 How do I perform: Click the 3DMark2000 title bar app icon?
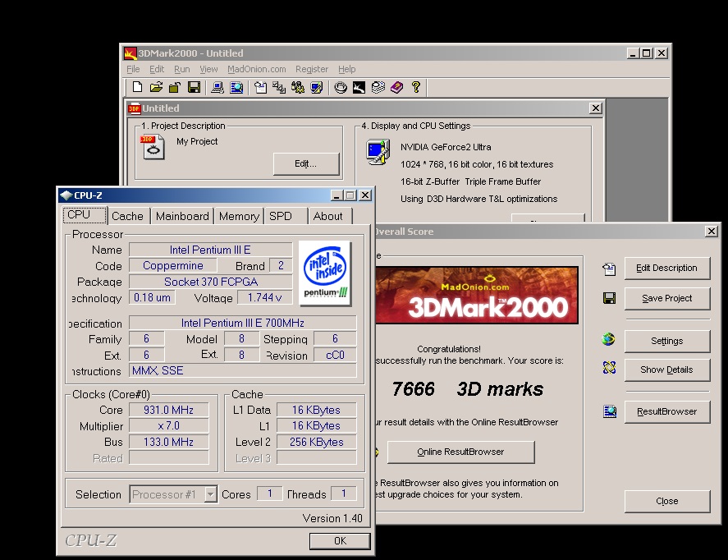[130, 53]
